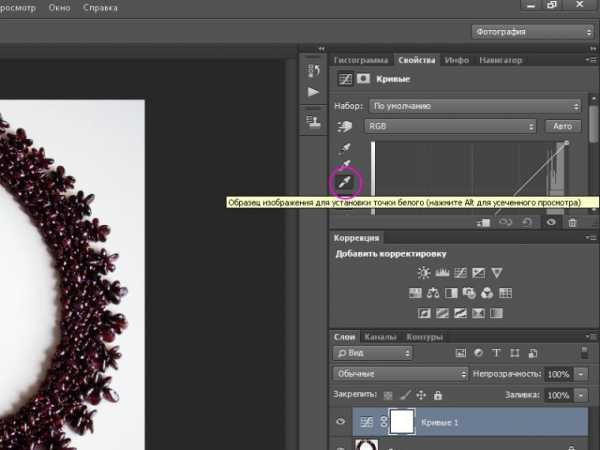Viewport: 600px width, 450px height.
Task: Open the Справка menu
Action: point(100,8)
